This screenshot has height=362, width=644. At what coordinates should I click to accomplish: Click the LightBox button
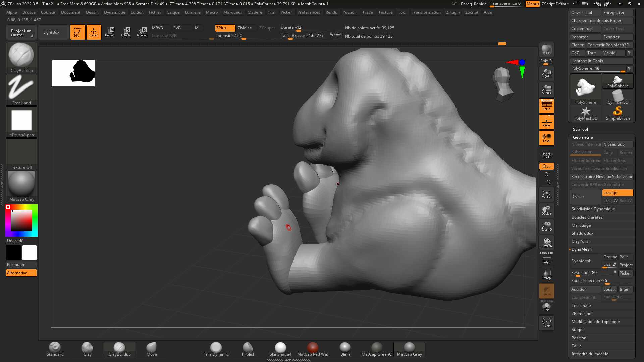coord(51,32)
